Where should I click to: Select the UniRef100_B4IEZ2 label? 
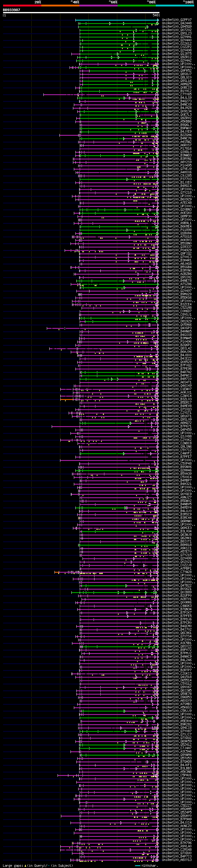click(177, 358)
